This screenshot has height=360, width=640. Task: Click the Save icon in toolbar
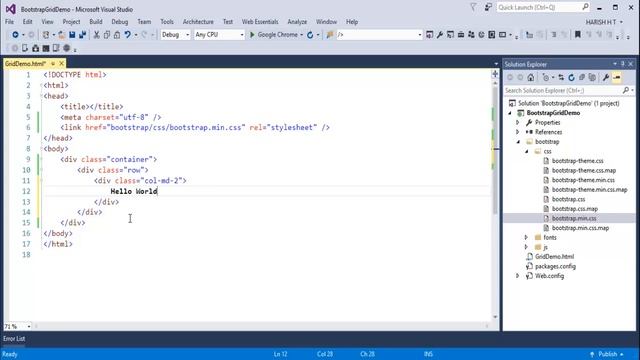click(72, 35)
